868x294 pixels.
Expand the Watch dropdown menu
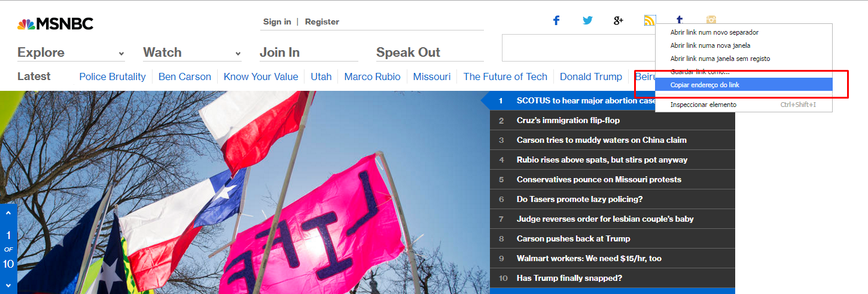click(x=191, y=53)
